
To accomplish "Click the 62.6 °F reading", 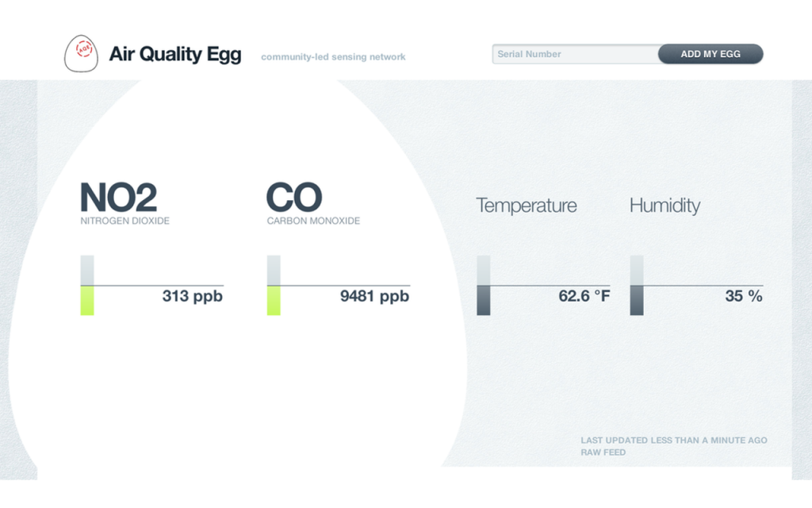I will [584, 296].
